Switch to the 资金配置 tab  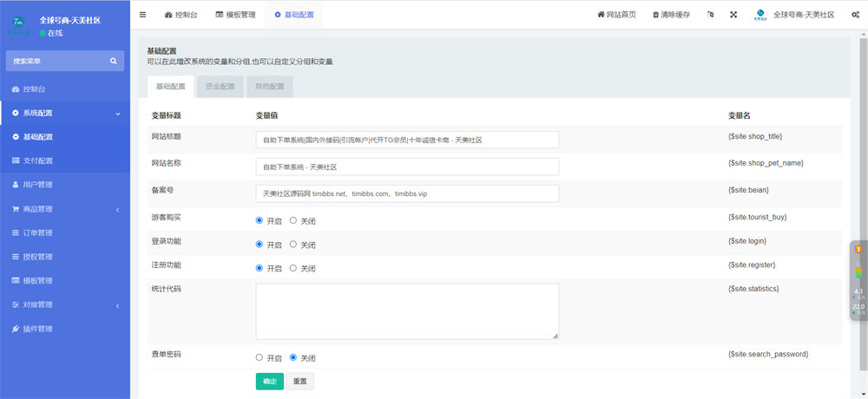tap(220, 87)
